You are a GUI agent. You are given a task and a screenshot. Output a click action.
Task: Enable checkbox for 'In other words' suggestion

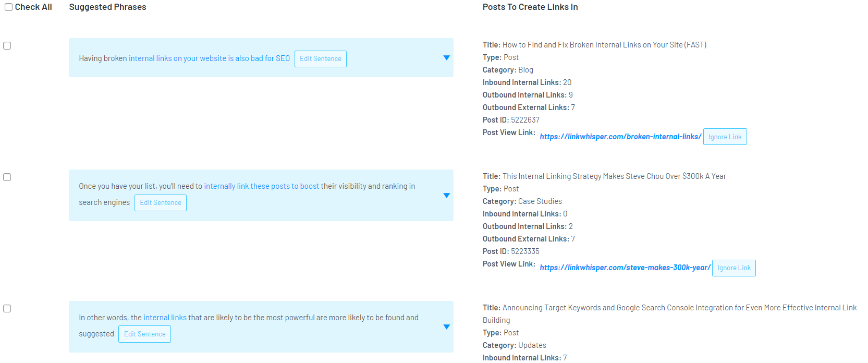coord(7,309)
